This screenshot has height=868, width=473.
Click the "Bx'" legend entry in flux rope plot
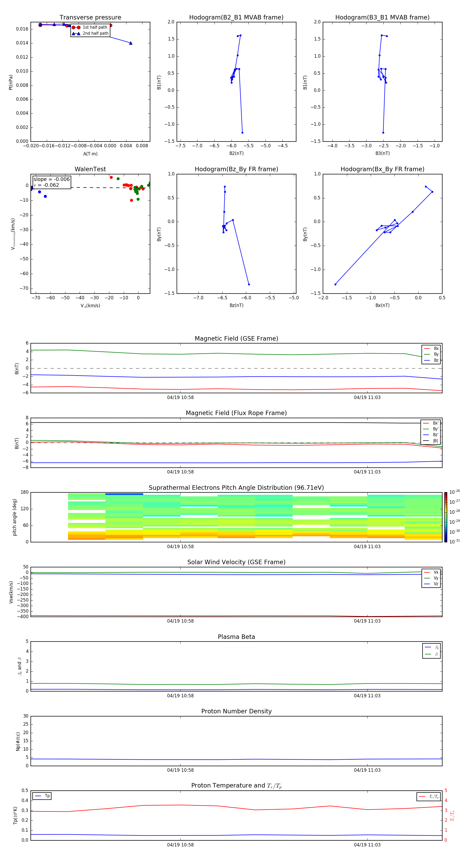point(431,423)
